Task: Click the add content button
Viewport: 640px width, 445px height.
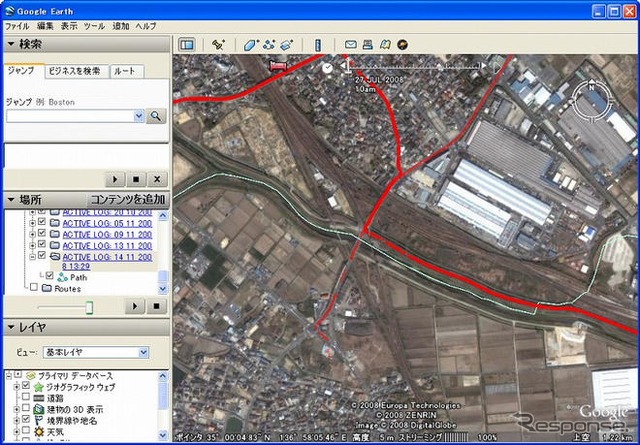Action: pos(128,200)
